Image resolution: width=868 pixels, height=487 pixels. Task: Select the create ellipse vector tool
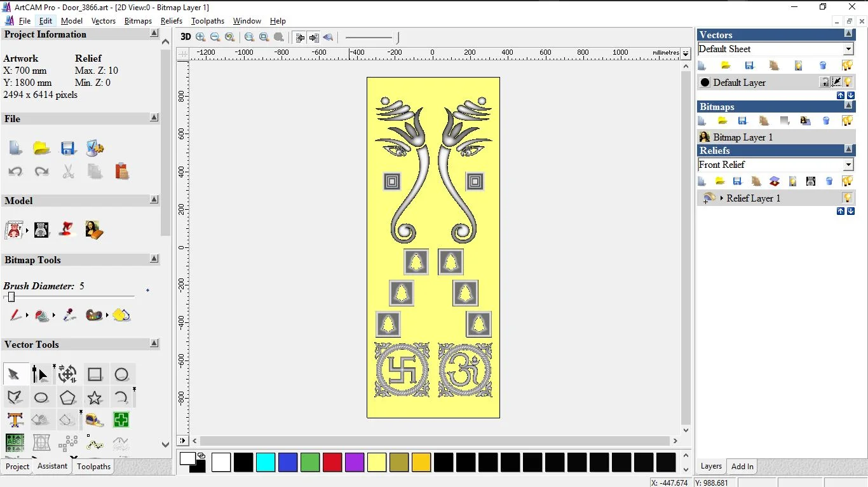coord(41,398)
